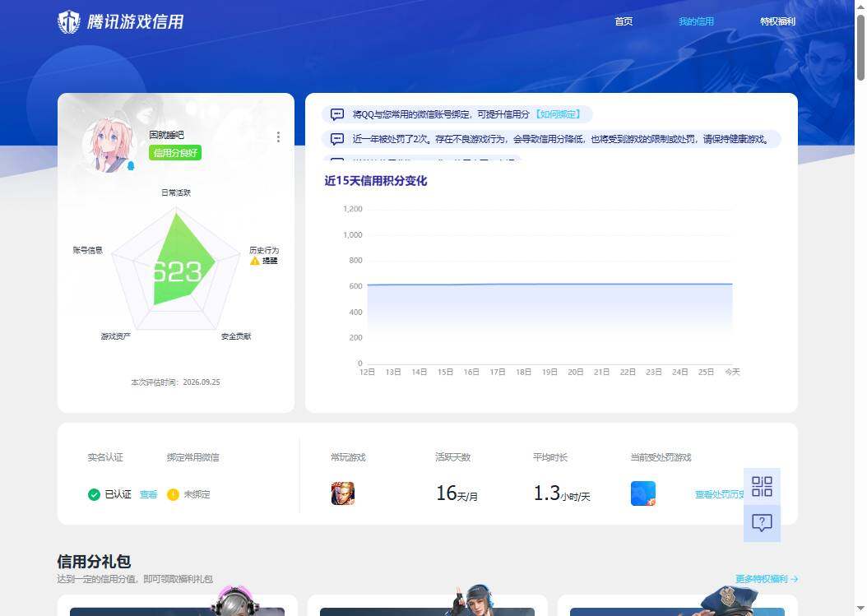Click the yellow warning triangle by 历史行为
This screenshot has width=867, height=616.
255,261
